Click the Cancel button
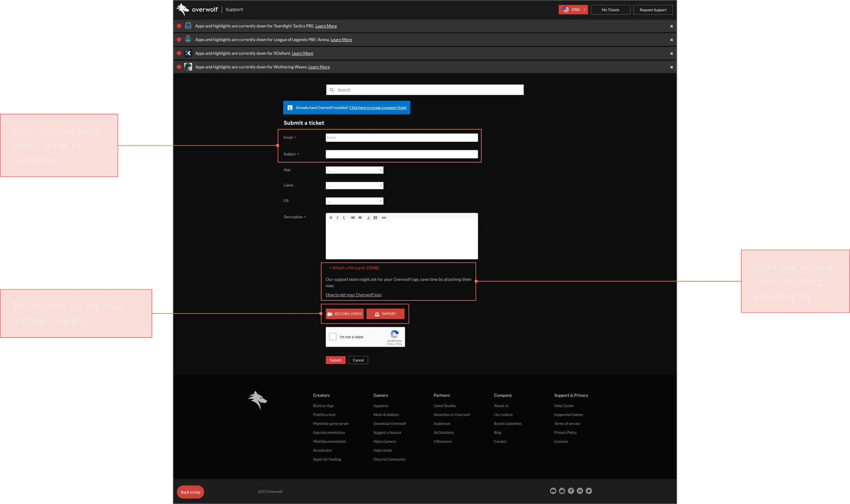Image resolution: width=850 pixels, height=504 pixels. click(358, 360)
